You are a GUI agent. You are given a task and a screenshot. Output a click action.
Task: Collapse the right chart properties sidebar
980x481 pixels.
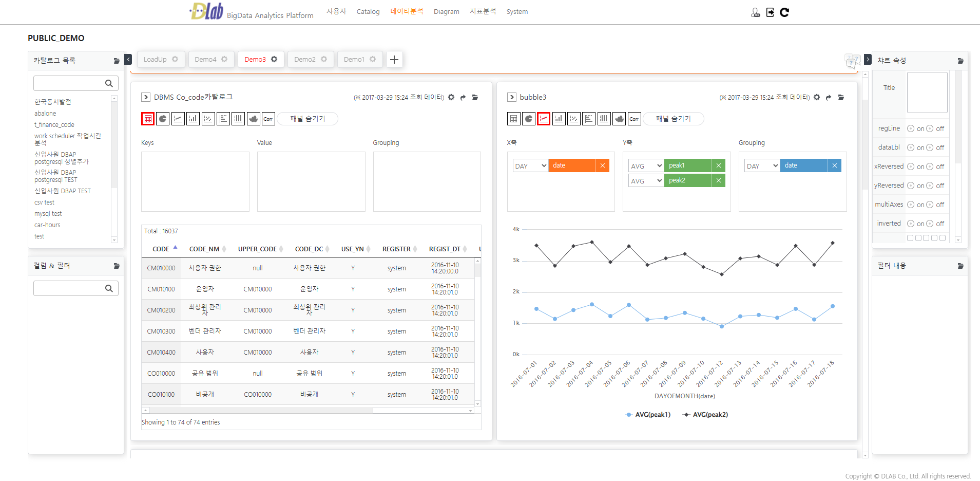click(868, 60)
